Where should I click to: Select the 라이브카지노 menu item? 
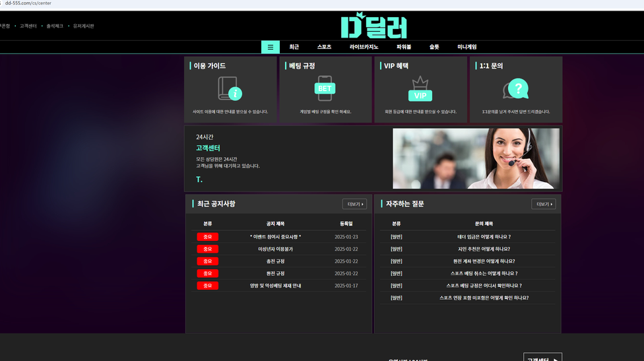point(364,47)
